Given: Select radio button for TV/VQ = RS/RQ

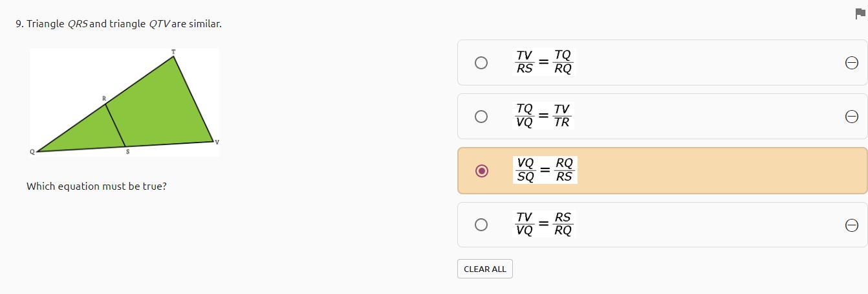Looking at the screenshot, I should tap(481, 225).
